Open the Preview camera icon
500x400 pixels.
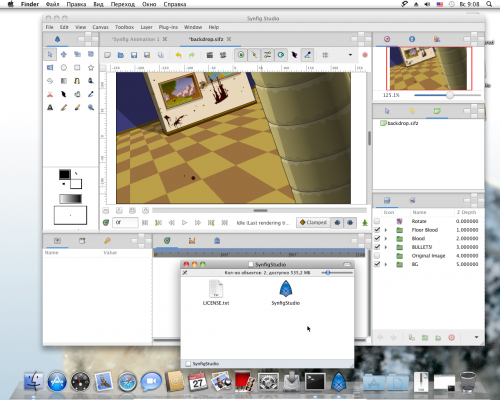(223, 55)
